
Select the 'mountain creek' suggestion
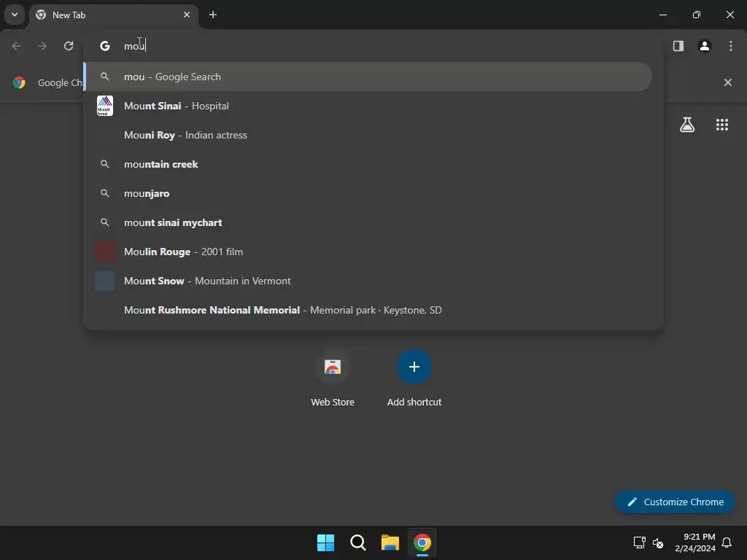tap(368, 164)
